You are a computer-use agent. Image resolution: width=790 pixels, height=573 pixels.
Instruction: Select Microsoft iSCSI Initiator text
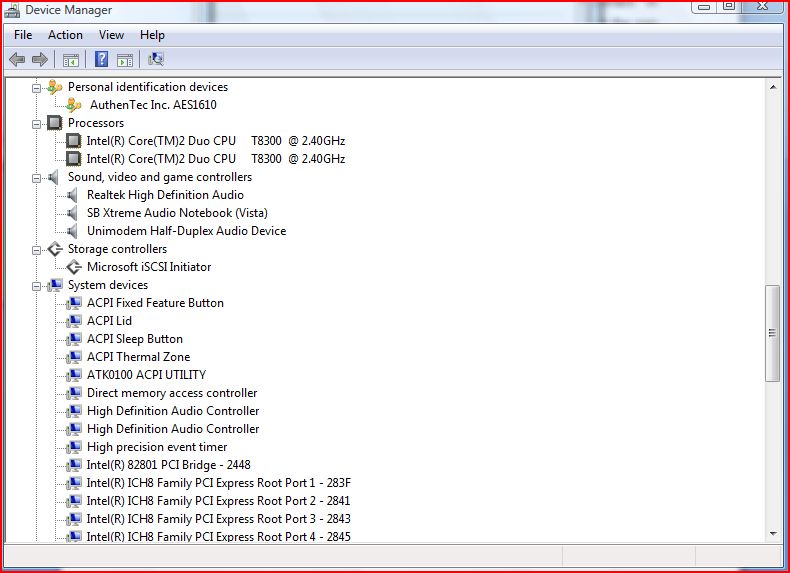pos(149,267)
